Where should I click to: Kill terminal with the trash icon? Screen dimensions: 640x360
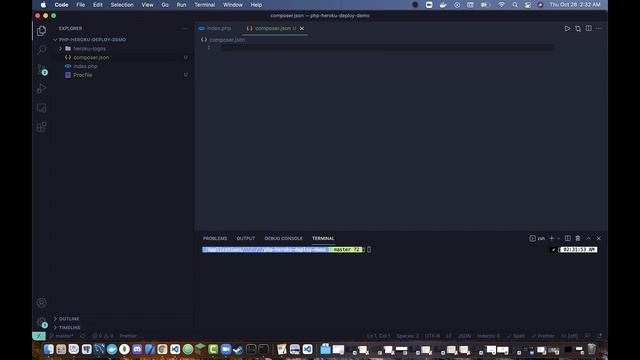pyautogui.click(x=578, y=238)
